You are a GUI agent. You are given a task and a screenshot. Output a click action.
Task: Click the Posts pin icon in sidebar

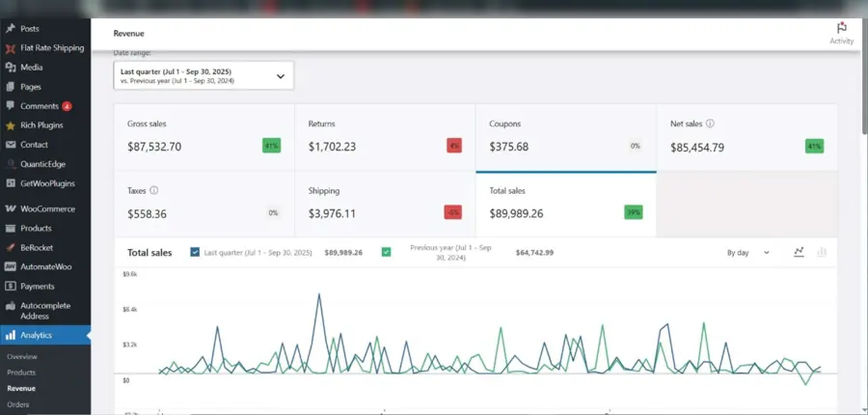pyautogui.click(x=10, y=28)
